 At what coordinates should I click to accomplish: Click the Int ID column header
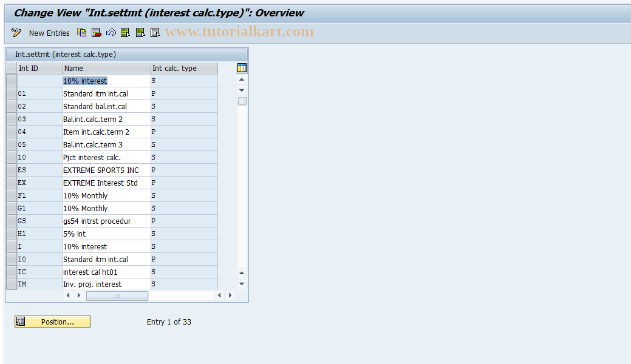[x=40, y=68]
